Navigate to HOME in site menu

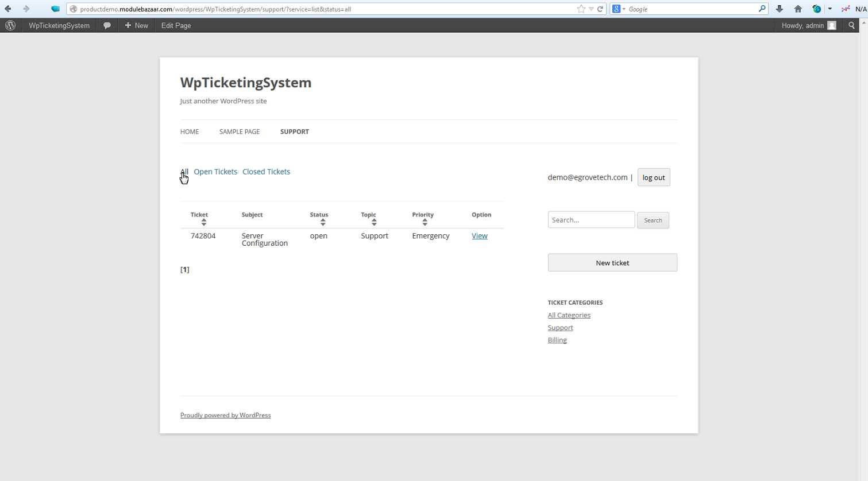[190, 131]
